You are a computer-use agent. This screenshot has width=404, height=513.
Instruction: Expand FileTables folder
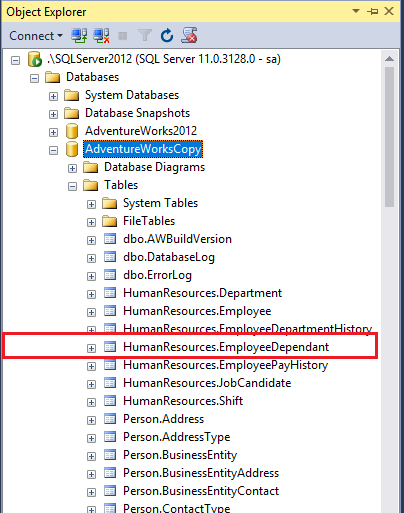[x=91, y=222]
